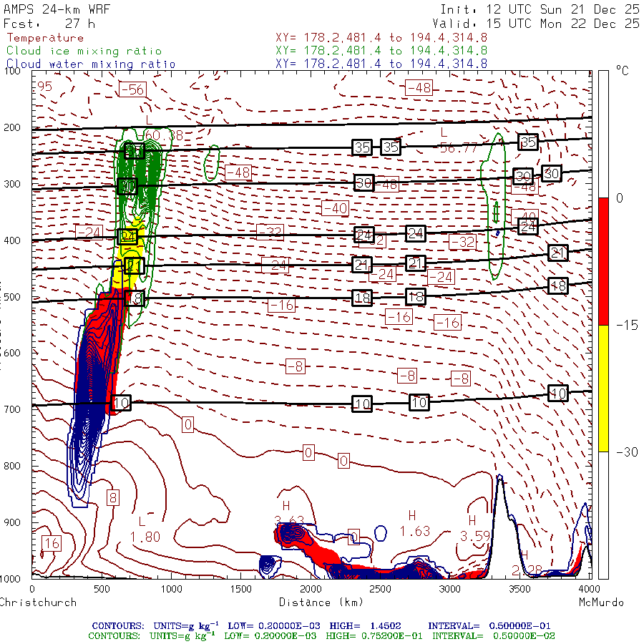Click the red XY coordinates line
This screenshot has height=644, width=644.
tap(381, 38)
